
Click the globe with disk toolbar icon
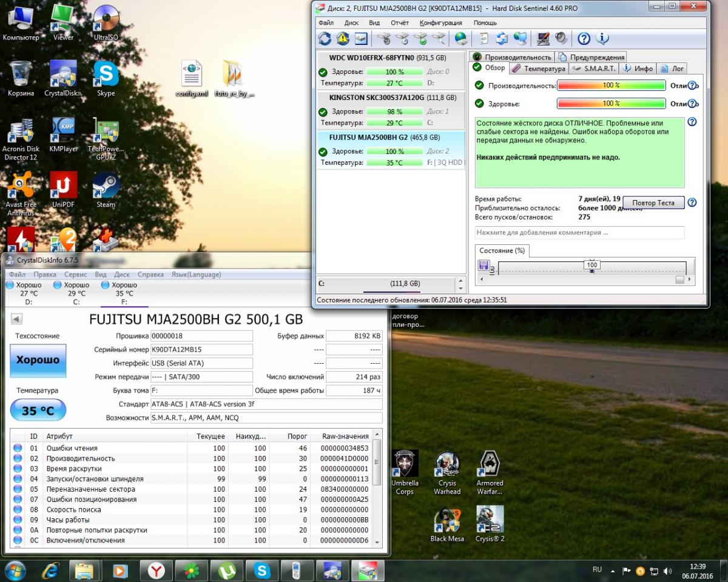click(x=461, y=39)
